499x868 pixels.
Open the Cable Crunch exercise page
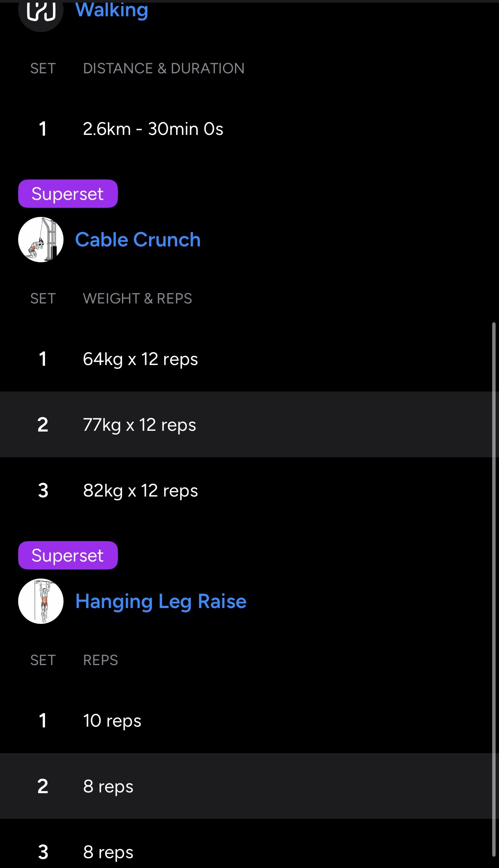point(138,240)
